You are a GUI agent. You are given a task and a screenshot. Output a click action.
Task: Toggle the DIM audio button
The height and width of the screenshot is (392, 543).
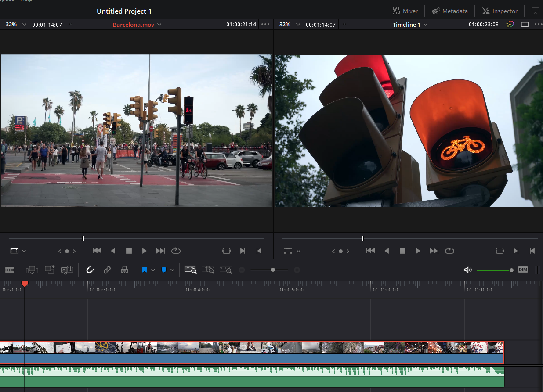tap(523, 270)
